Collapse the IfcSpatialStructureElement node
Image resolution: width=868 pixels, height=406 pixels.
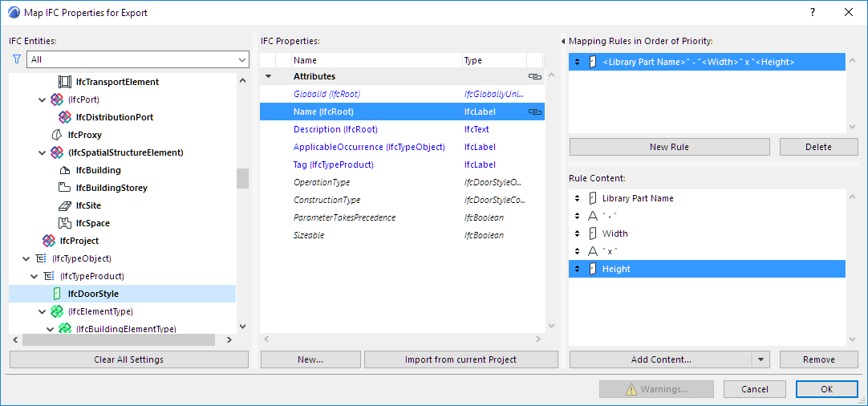[x=43, y=152]
